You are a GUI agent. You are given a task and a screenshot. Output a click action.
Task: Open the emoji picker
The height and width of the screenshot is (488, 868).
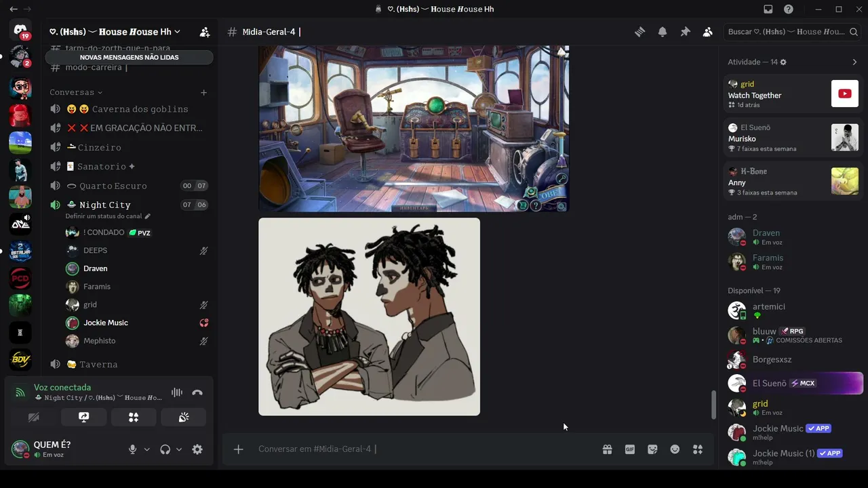coord(675,449)
